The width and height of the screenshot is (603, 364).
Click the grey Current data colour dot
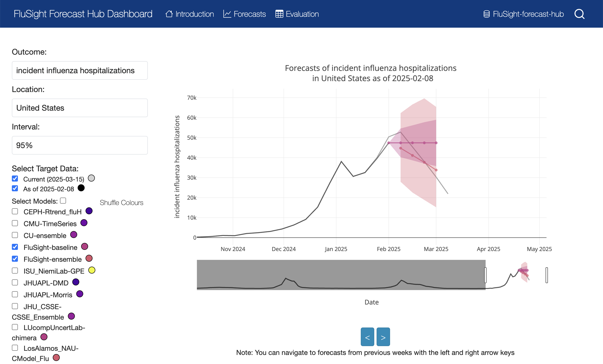(91, 178)
